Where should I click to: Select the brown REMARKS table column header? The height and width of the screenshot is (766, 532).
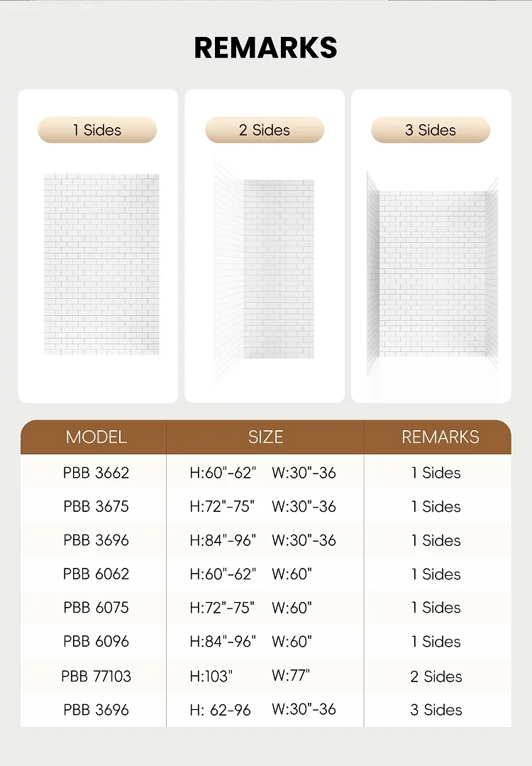coord(440,437)
